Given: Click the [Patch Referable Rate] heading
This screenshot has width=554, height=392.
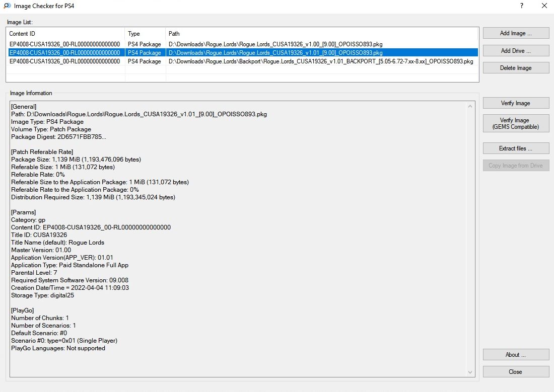Looking at the screenshot, I should (42, 152).
